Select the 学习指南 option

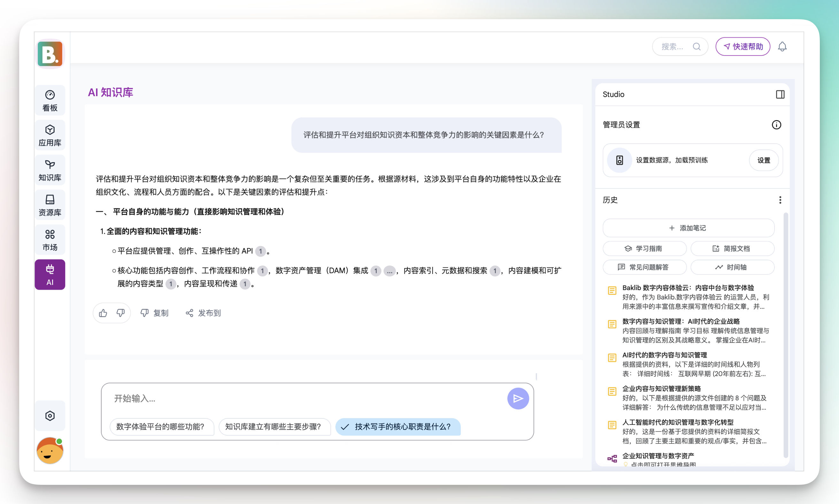click(x=644, y=248)
